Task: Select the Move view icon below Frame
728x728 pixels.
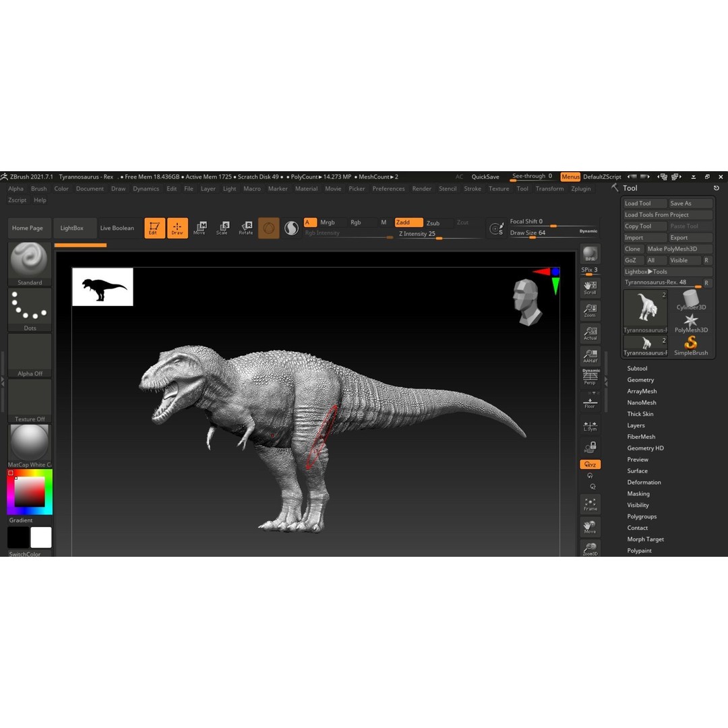Action: tap(590, 527)
